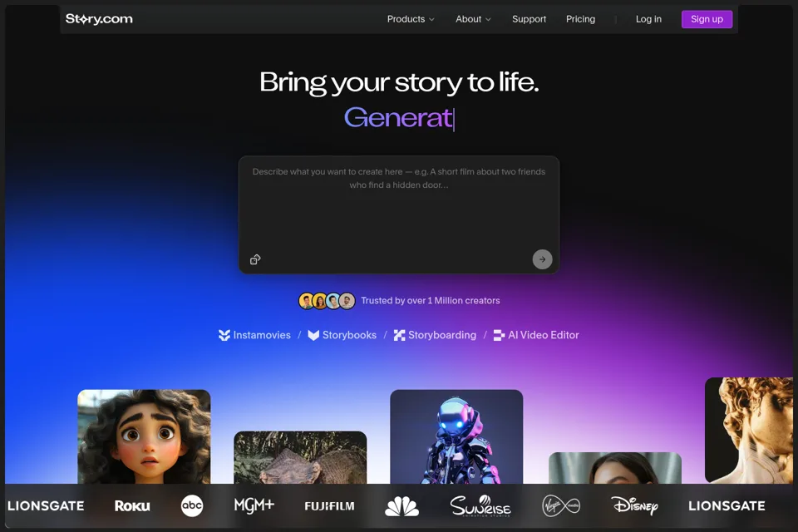The height and width of the screenshot is (532, 798).
Task: Click the Sign up button
Action: tap(707, 19)
